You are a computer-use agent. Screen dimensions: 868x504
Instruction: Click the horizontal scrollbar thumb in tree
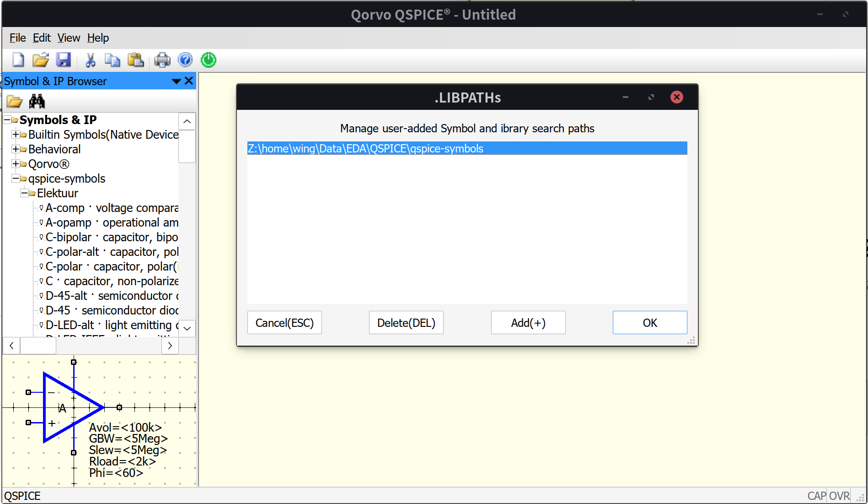tap(38, 346)
